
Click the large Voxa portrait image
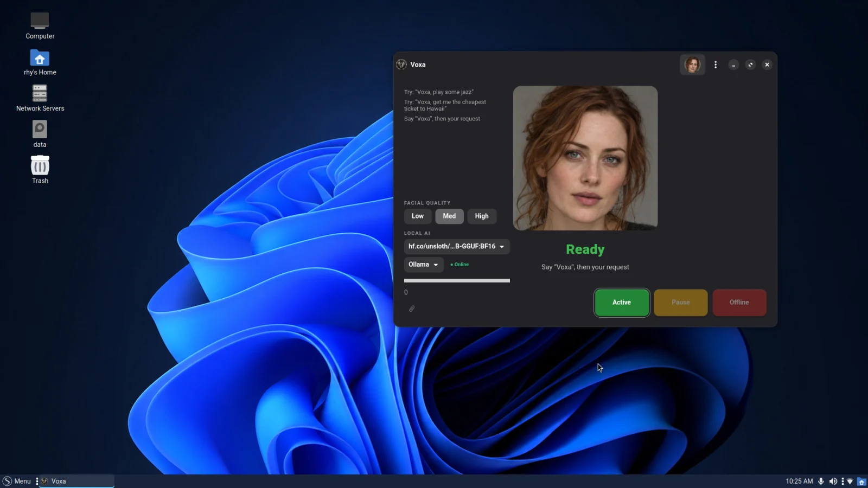tap(585, 158)
